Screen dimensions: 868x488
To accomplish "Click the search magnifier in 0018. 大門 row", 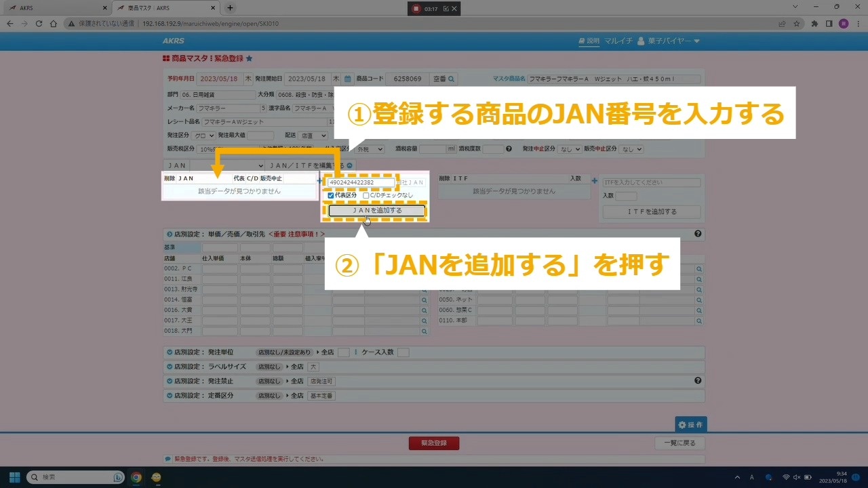I will [x=425, y=331].
